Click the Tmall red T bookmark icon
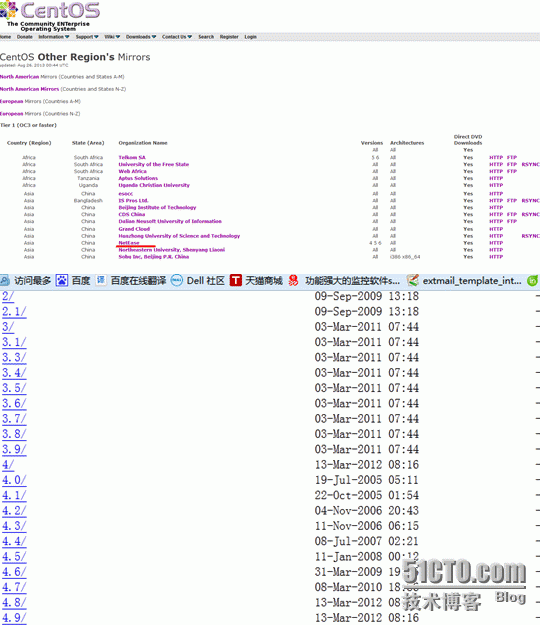 [236, 281]
